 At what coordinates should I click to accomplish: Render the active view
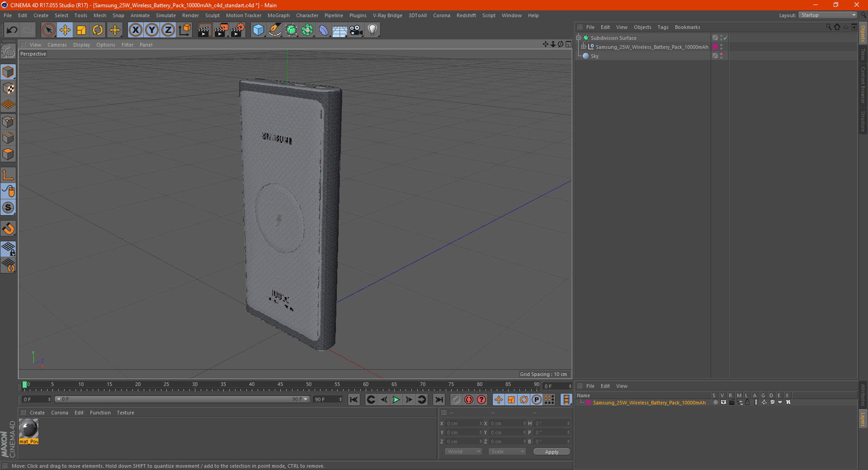[204, 30]
